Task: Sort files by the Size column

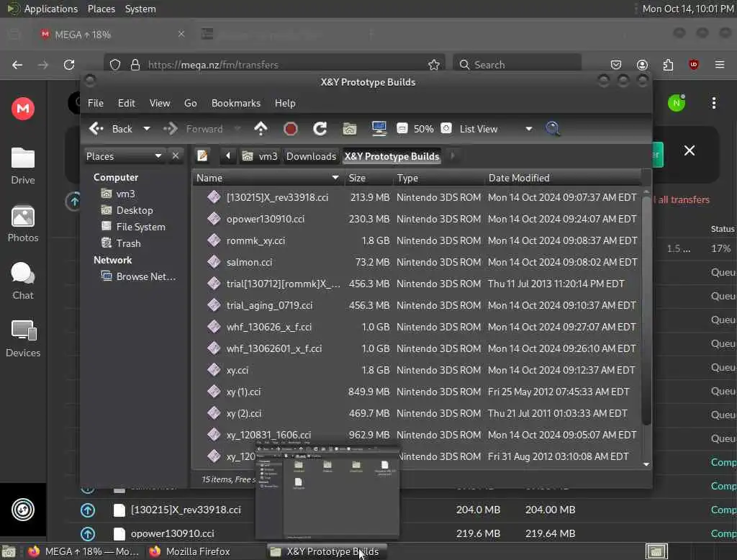Action: tap(368, 178)
